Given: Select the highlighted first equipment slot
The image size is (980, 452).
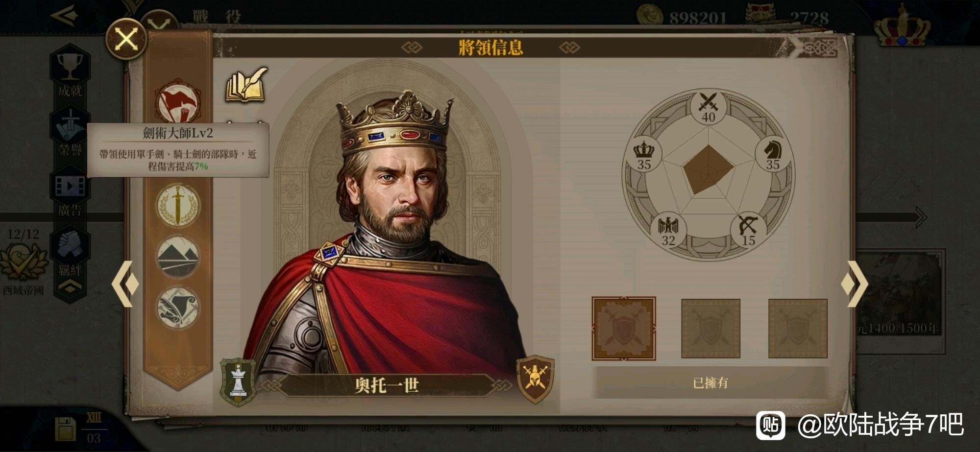Looking at the screenshot, I should coord(623,329).
